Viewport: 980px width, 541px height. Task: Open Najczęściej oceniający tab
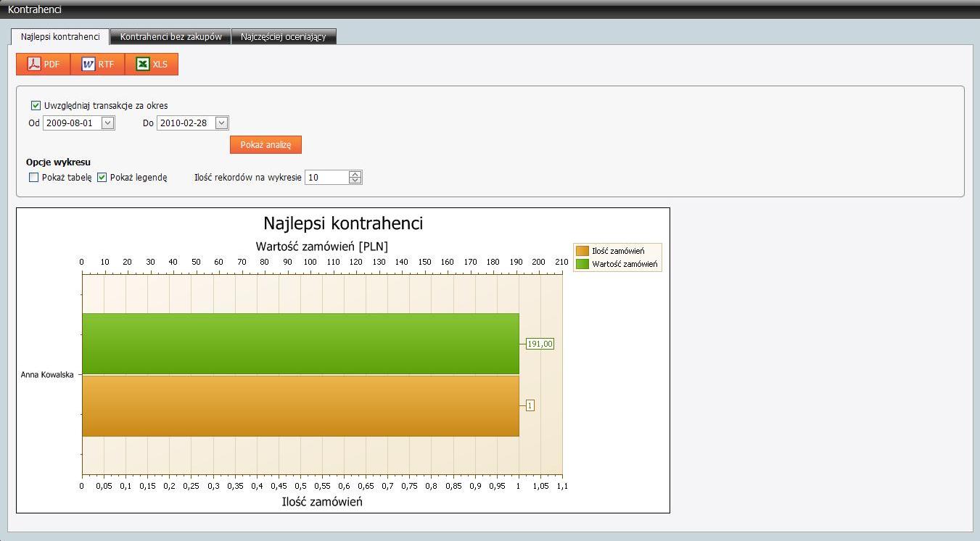(x=284, y=36)
